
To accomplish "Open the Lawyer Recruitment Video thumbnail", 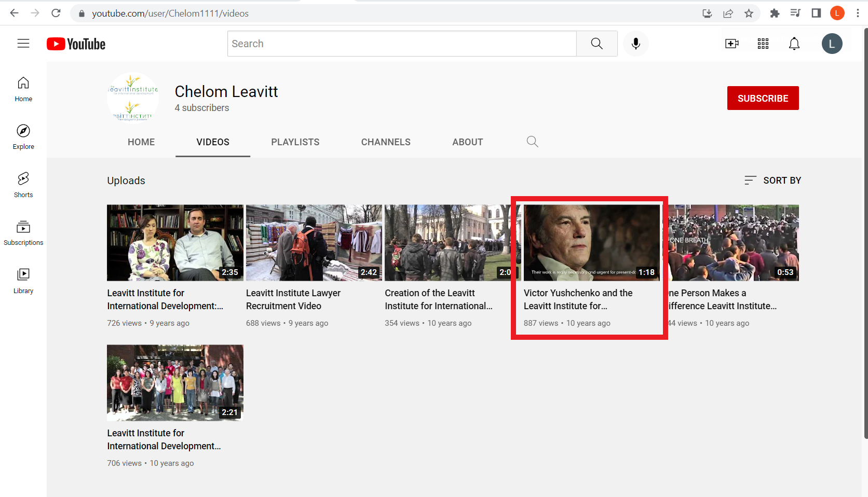I will (314, 243).
